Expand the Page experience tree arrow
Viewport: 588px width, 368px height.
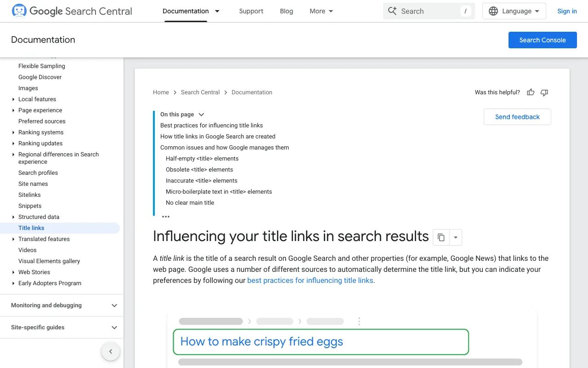(13, 110)
